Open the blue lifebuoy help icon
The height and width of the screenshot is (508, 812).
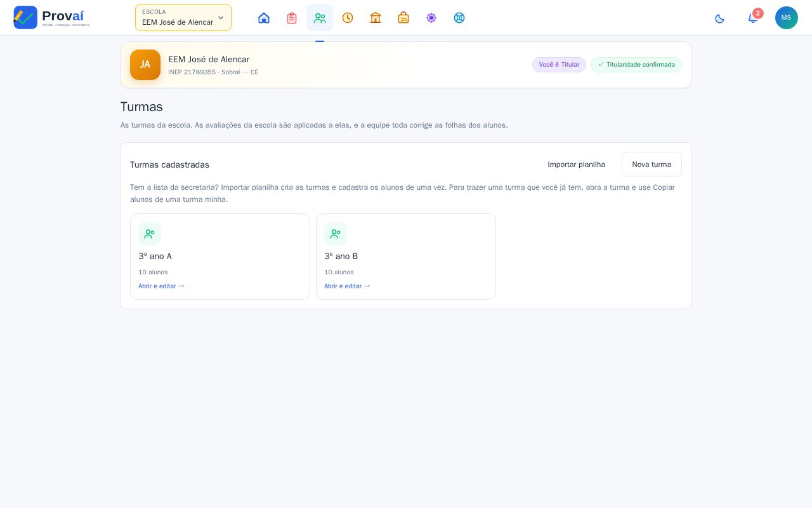pos(459,18)
